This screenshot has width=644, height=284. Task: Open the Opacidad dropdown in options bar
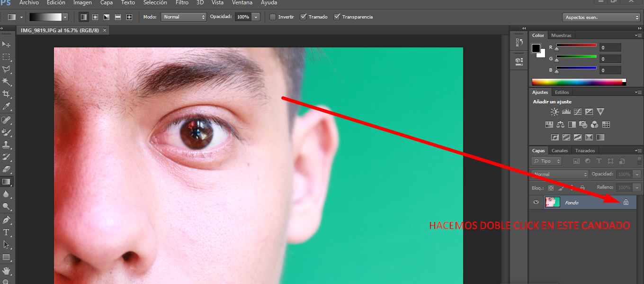(256, 17)
